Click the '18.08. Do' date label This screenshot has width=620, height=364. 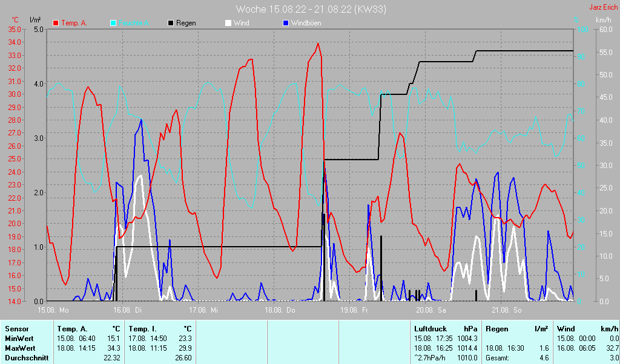click(280, 310)
